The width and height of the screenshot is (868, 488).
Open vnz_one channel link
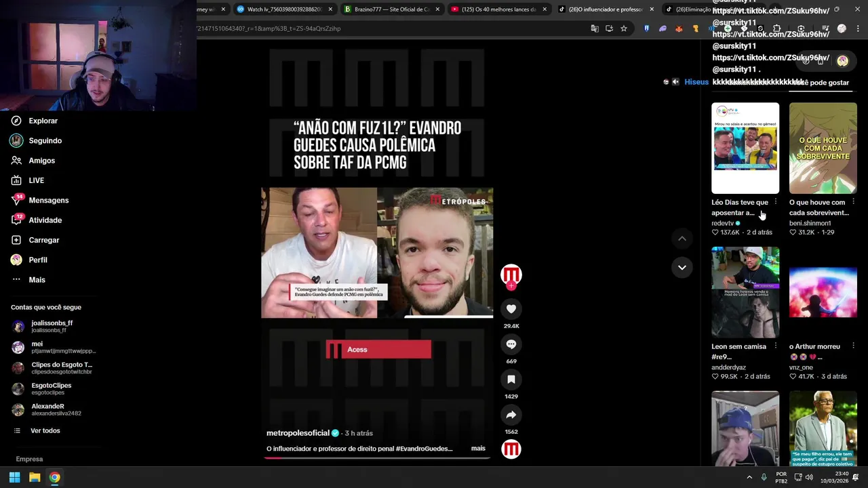pos(801,367)
